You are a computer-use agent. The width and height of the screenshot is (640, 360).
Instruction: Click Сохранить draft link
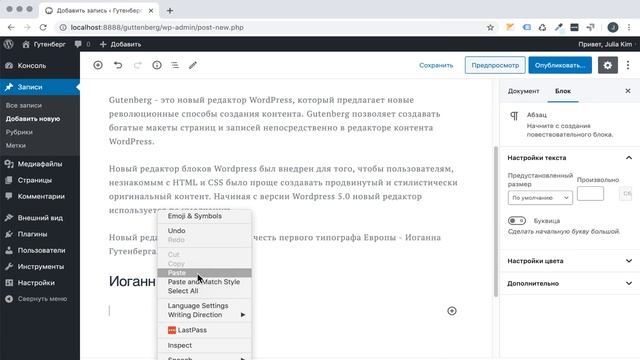[436, 65]
